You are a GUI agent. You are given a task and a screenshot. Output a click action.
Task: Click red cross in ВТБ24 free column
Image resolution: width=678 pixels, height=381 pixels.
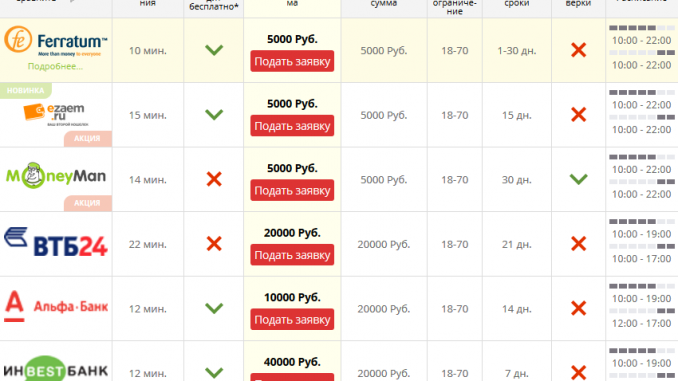214,244
